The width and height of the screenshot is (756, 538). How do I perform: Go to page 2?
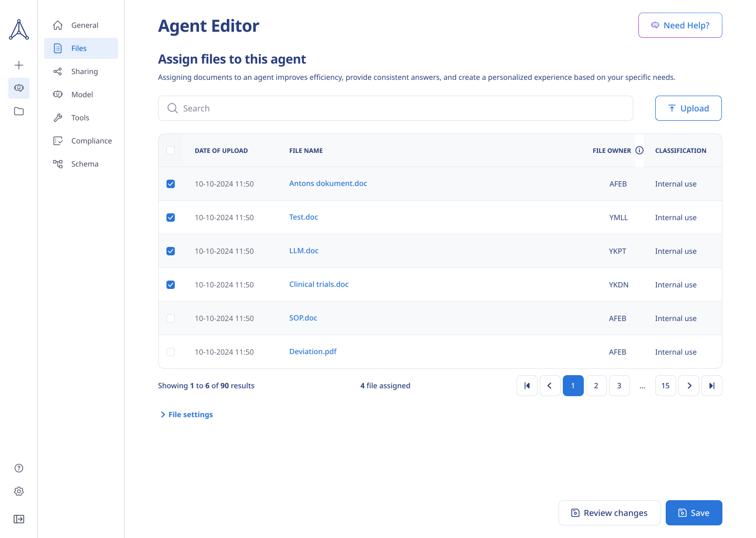point(596,386)
